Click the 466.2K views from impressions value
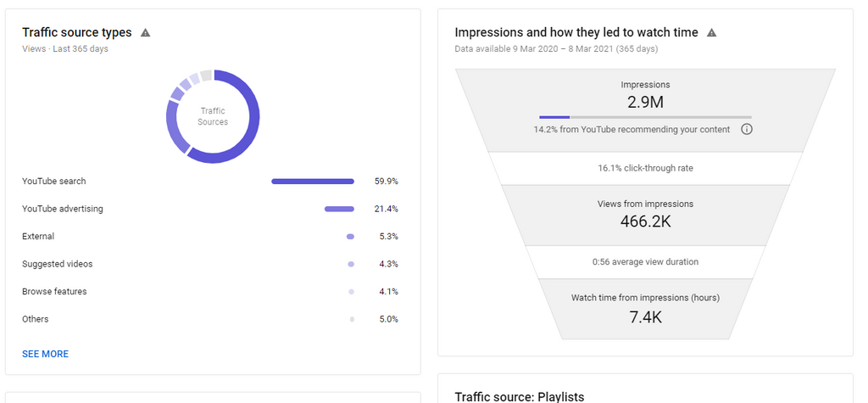 645,222
